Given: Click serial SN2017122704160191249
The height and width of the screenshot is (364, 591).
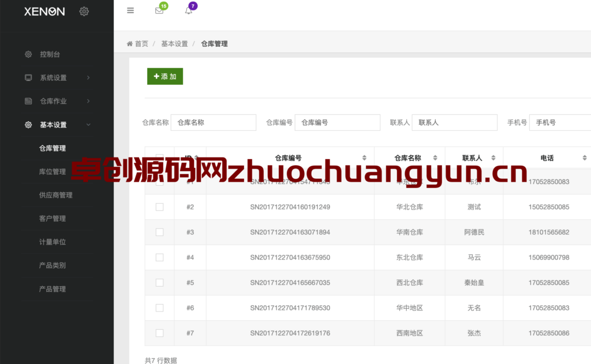Looking at the screenshot, I should tap(290, 207).
